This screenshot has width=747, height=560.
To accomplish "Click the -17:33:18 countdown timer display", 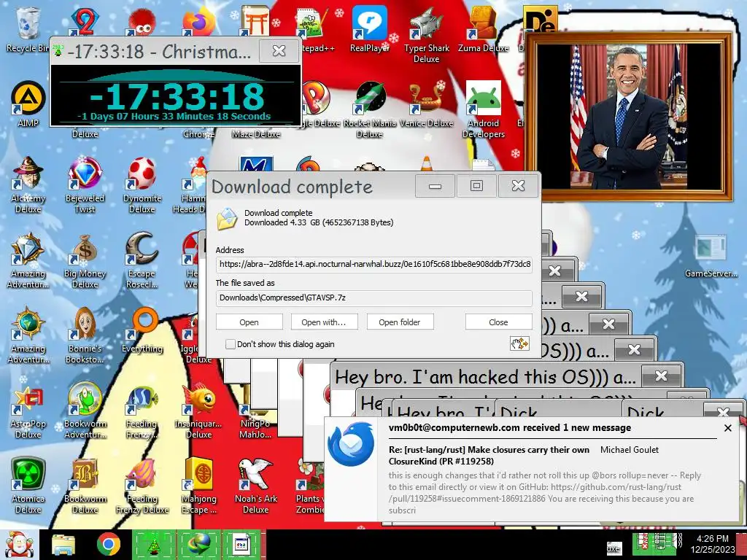I will (x=177, y=97).
